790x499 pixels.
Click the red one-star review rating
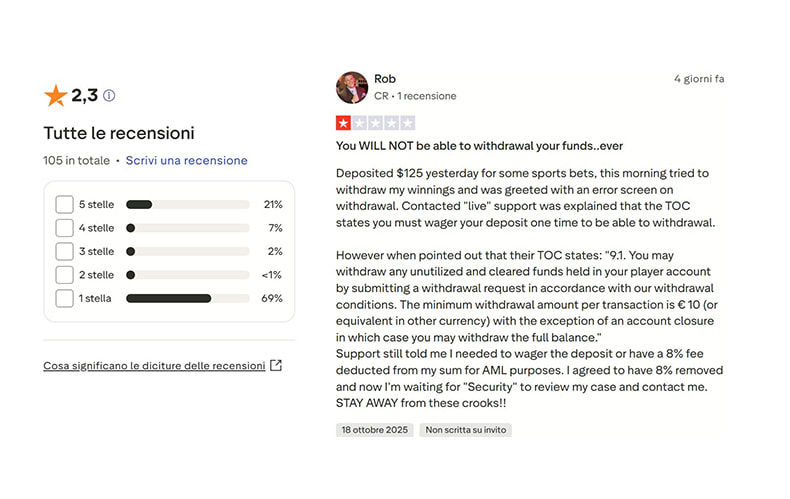[x=343, y=123]
